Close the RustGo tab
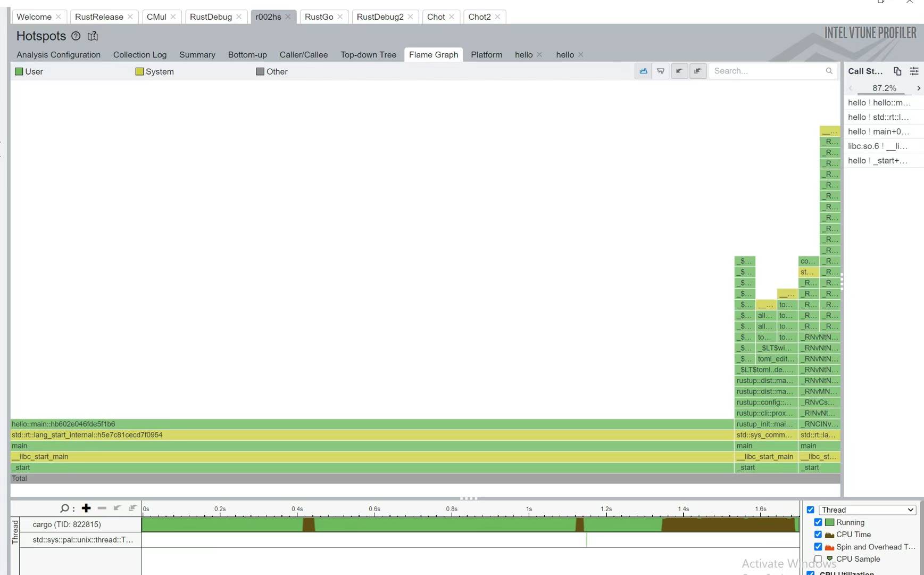 (x=340, y=17)
